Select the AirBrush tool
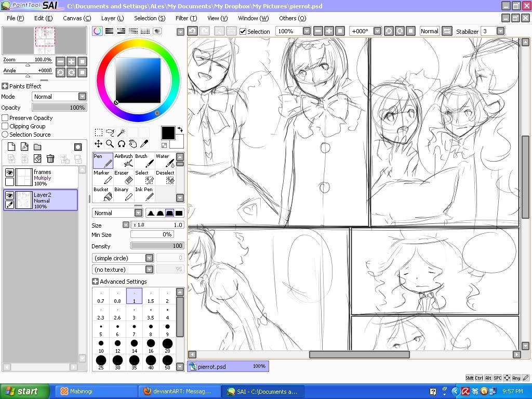 124,161
